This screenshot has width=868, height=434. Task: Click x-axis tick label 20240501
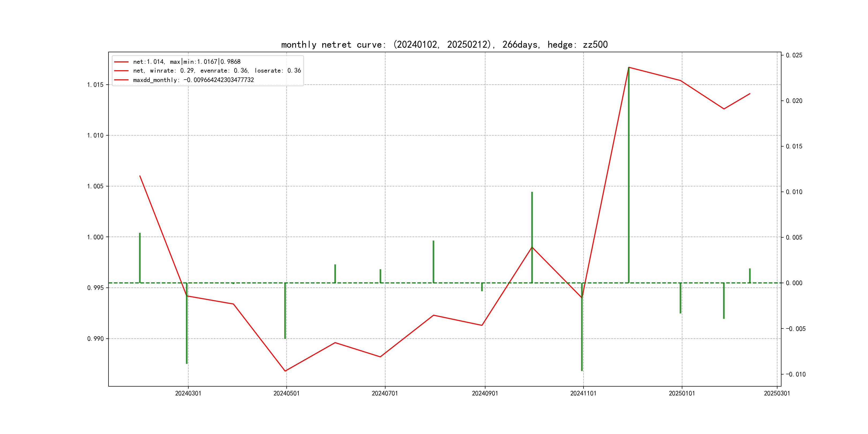point(286,394)
